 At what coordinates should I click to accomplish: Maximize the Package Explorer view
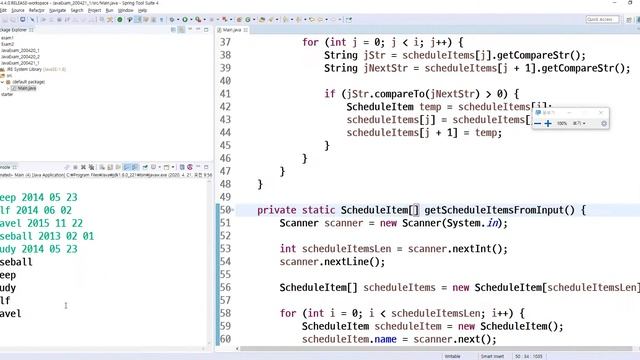[x=206, y=30]
